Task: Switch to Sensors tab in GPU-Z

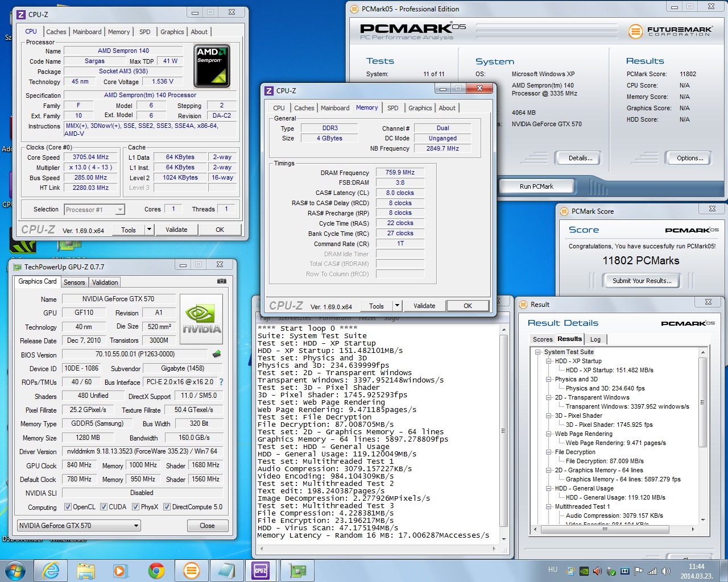Action: tap(75, 282)
